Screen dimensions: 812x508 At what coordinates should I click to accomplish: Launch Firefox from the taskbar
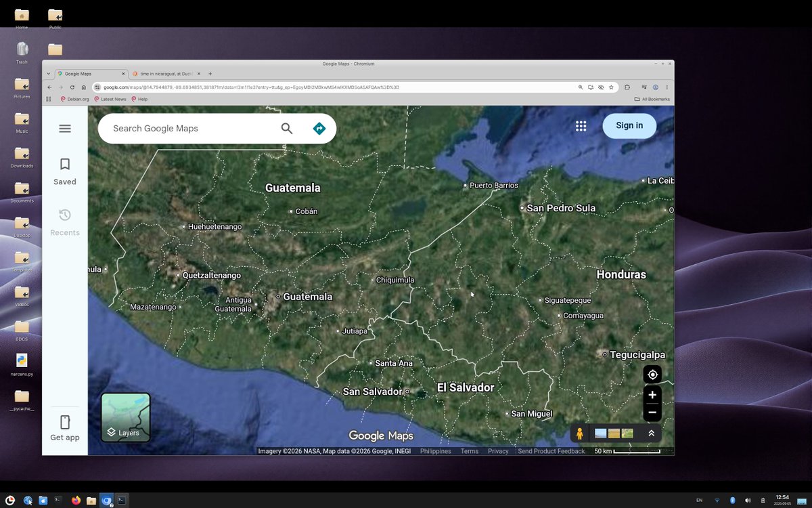click(75, 501)
